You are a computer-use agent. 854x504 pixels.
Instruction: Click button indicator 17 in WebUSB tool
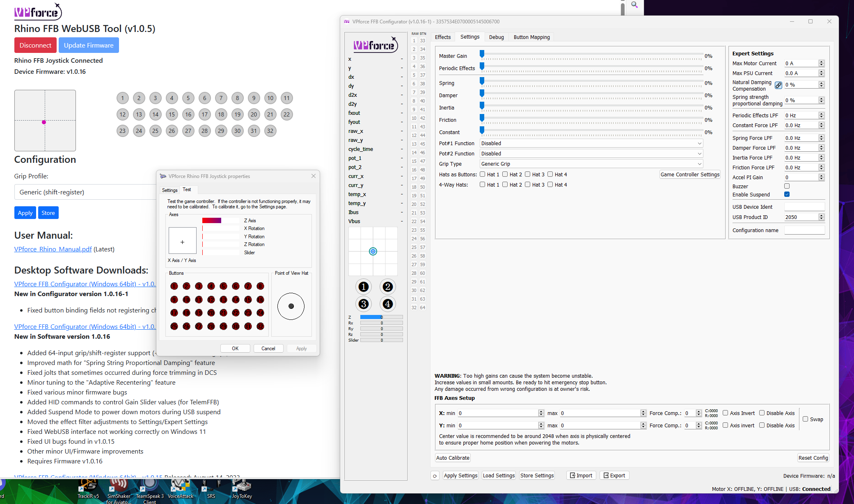tap(204, 114)
